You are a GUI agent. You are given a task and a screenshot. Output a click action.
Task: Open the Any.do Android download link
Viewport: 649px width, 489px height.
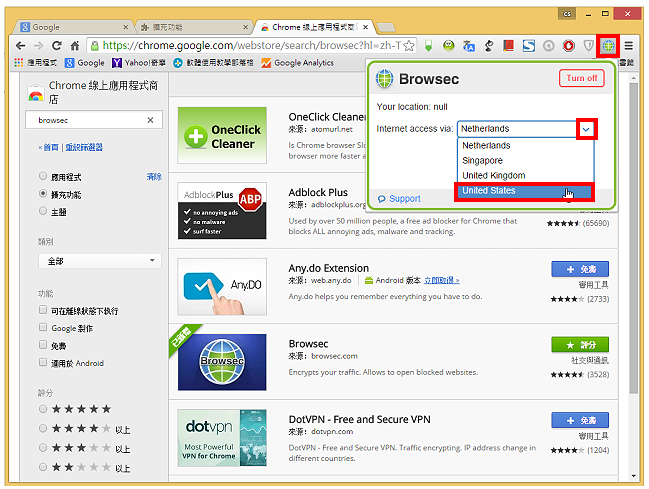pos(442,281)
